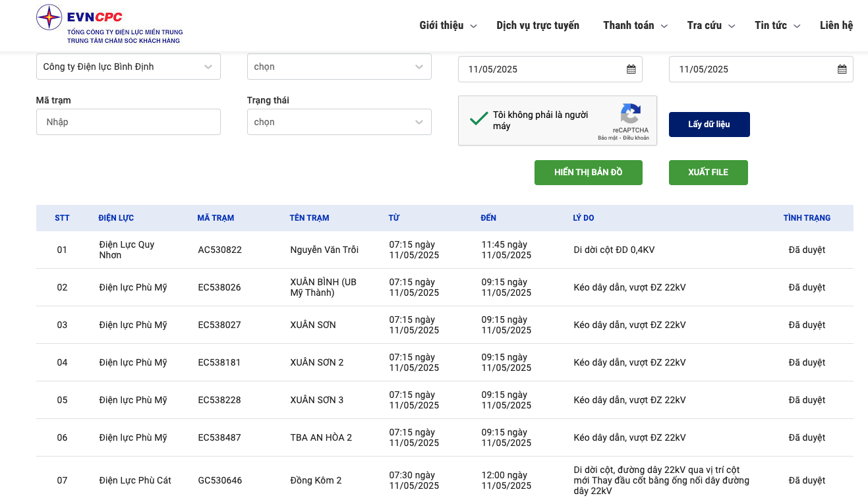
Task: Expand the Công ty Điện lực Bình Định dropdown
Action: click(128, 67)
